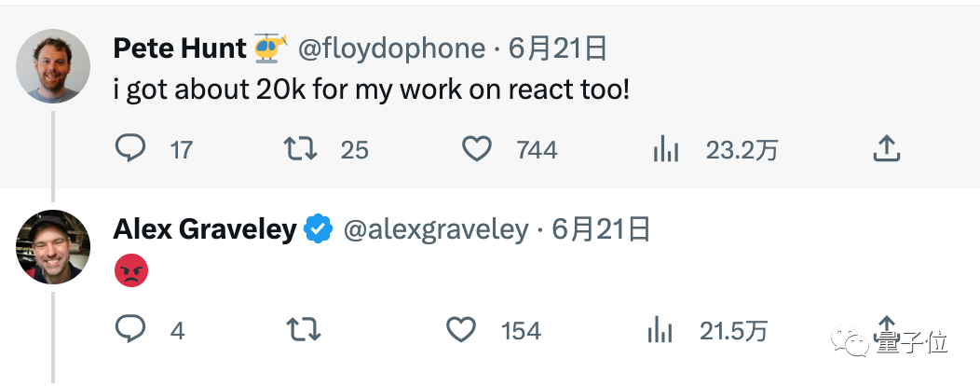Open the @alexgraveley handle link
The width and height of the screenshot is (980, 386).
pyautogui.click(x=435, y=229)
